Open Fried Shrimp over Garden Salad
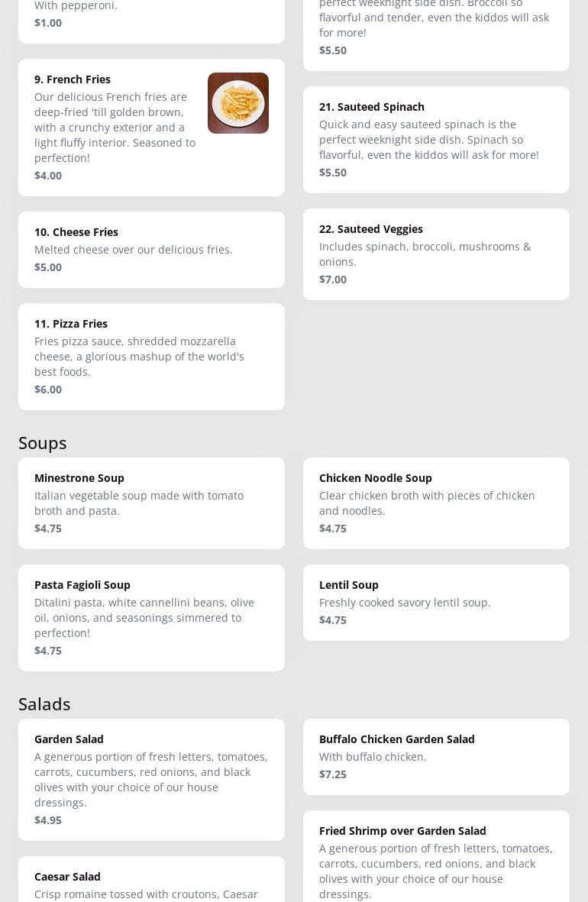This screenshot has width=588, height=902. (435, 855)
